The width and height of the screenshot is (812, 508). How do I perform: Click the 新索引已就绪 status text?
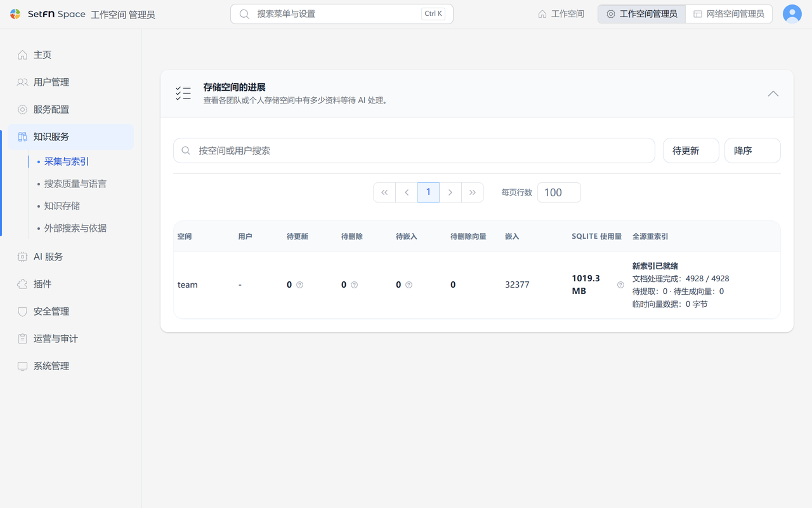(655, 266)
